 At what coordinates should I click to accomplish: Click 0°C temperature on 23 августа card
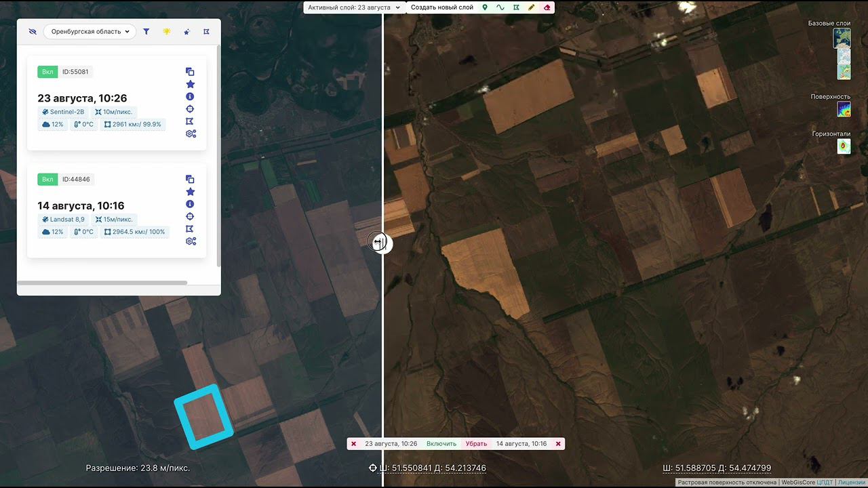click(x=83, y=125)
